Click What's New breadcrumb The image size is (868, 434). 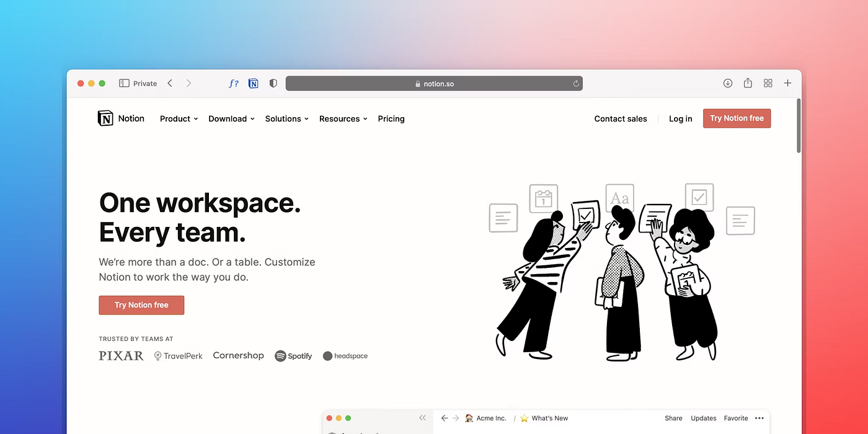[x=550, y=418]
